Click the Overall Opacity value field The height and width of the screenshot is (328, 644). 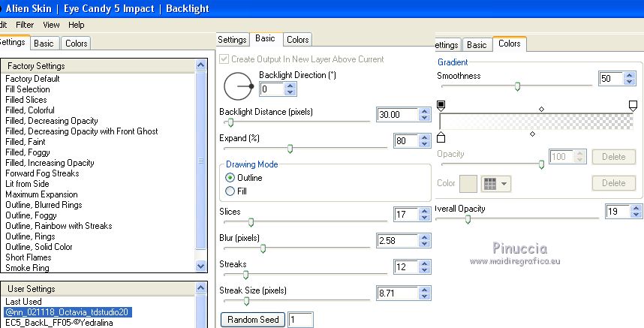click(618, 212)
